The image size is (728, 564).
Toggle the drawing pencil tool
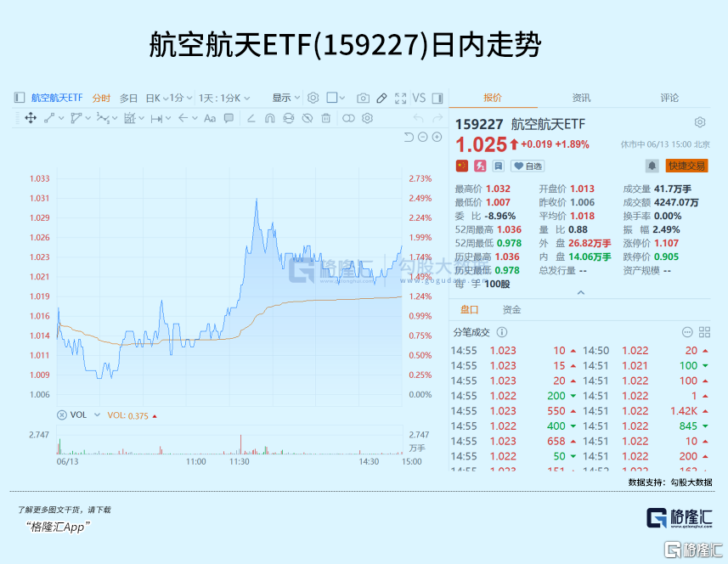(x=381, y=98)
